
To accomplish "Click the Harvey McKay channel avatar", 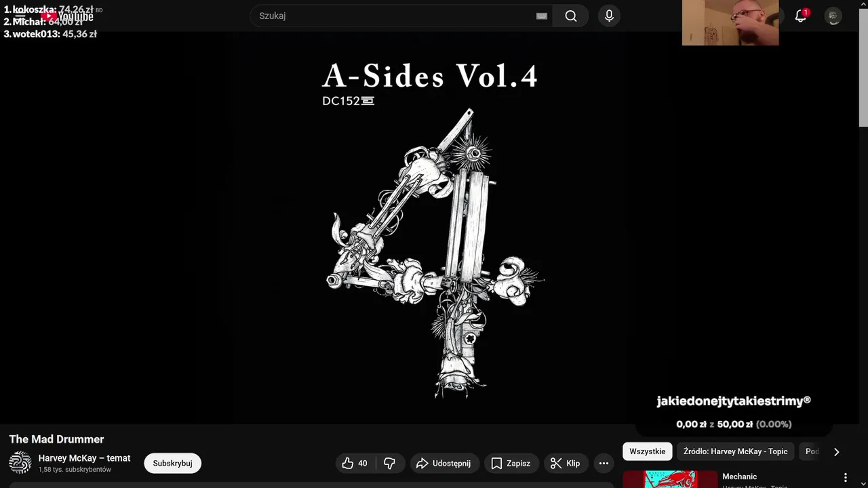I will coord(20,463).
